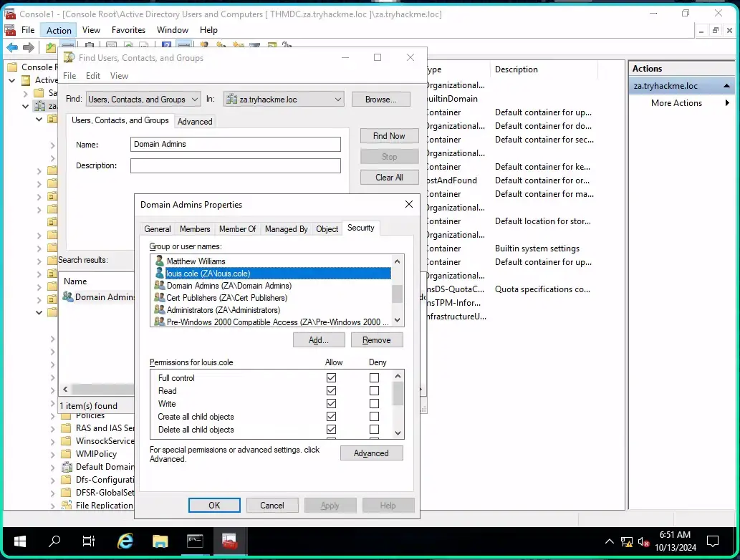The image size is (740, 560).
Task: Select Domain Admins (ZA\Domain Admins) in the list
Action: click(x=271, y=286)
